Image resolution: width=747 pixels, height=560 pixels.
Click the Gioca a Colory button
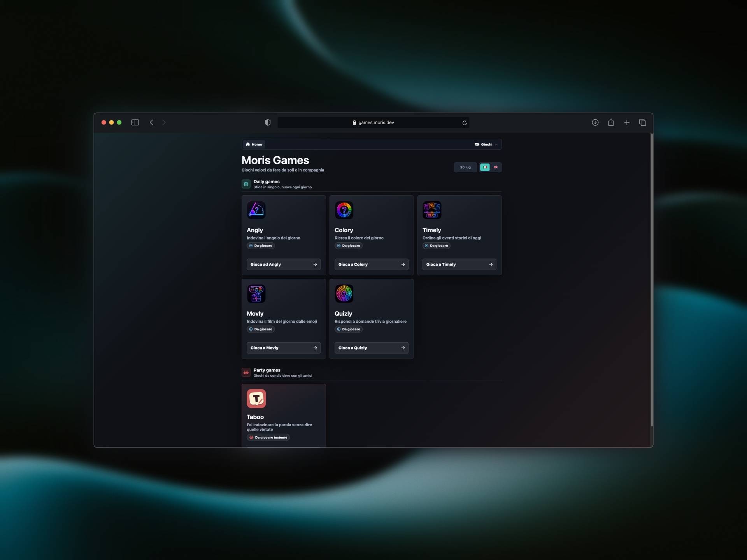[372, 264]
